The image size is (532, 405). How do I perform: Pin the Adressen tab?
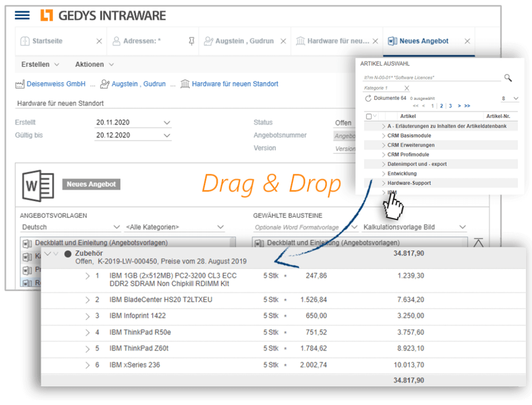pyautogui.click(x=191, y=41)
